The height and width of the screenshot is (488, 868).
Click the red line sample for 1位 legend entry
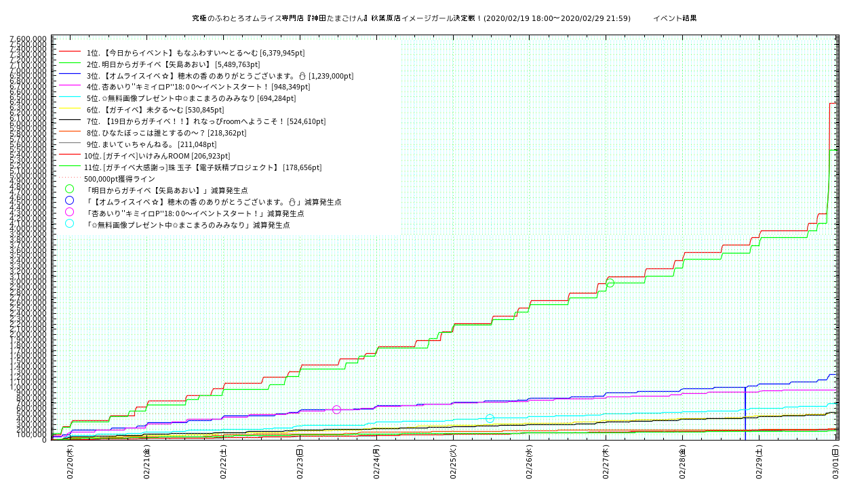(x=70, y=52)
